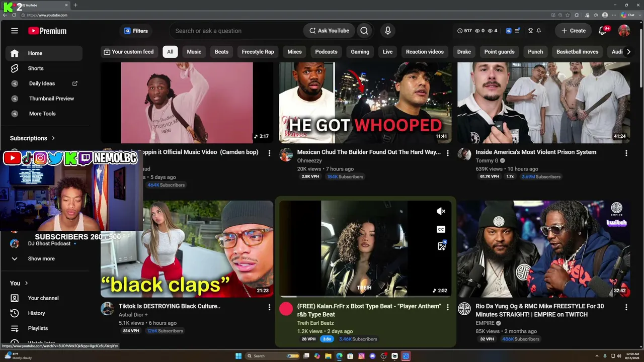Go to Home in the sidebar

pos(44,53)
